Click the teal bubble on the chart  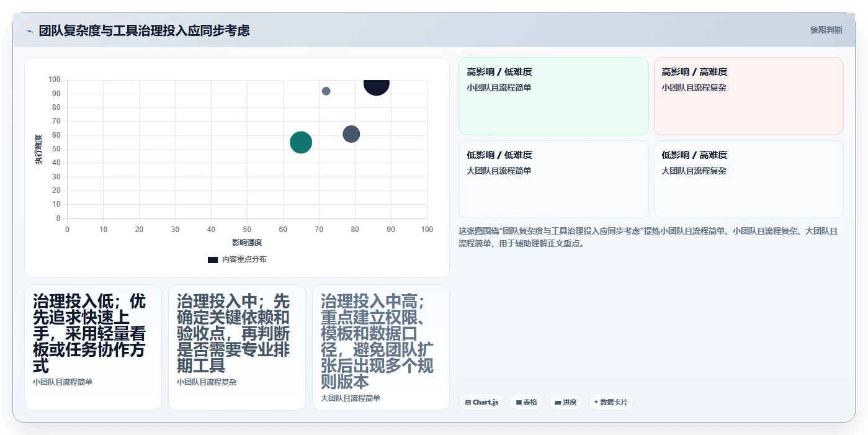point(301,142)
